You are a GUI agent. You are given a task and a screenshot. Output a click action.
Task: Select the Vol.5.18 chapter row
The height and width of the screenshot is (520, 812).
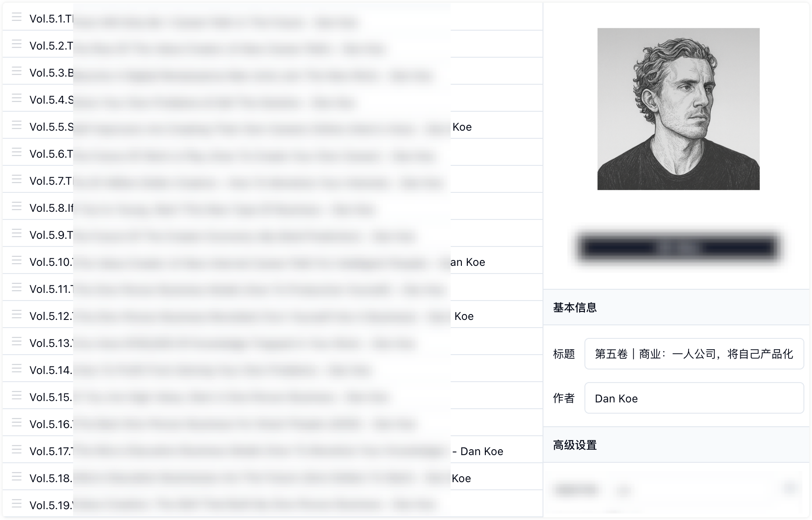[272, 477]
